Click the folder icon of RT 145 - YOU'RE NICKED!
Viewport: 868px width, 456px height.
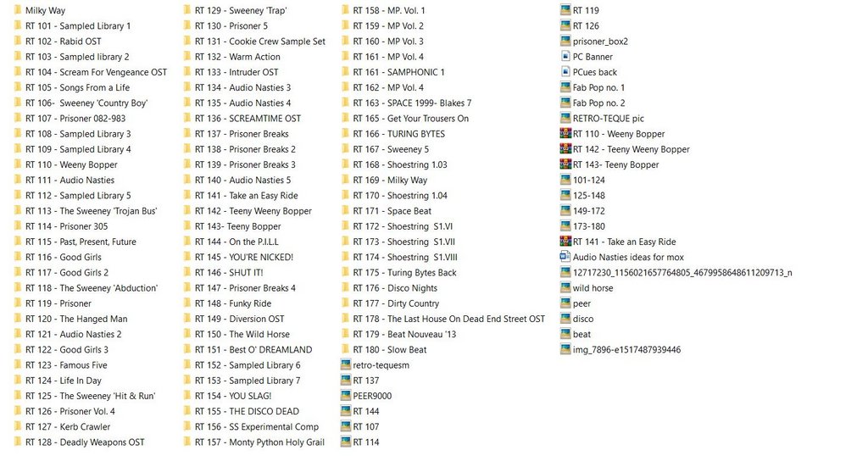187,257
